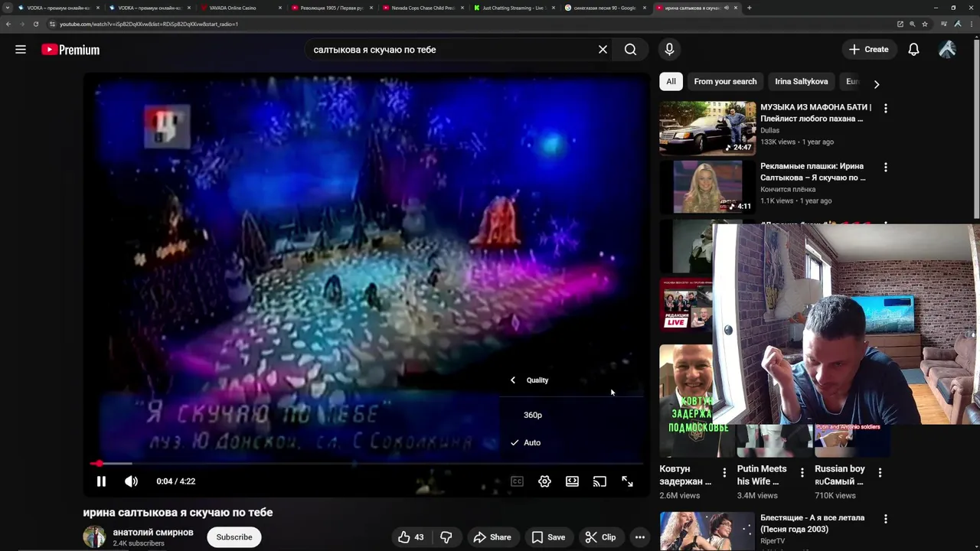This screenshot has height=551, width=980.
Task: Subscribe to анатолий смирнов channel
Action: point(234,537)
